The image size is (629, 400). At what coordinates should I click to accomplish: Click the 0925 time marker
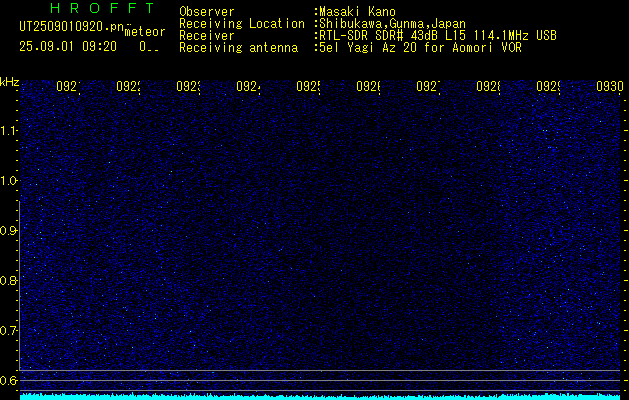pos(308,86)
